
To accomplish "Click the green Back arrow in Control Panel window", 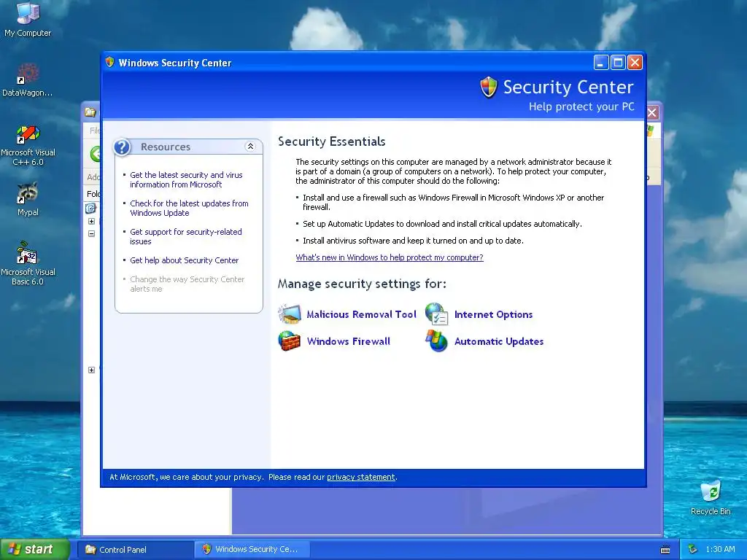I will coord(96,154).
